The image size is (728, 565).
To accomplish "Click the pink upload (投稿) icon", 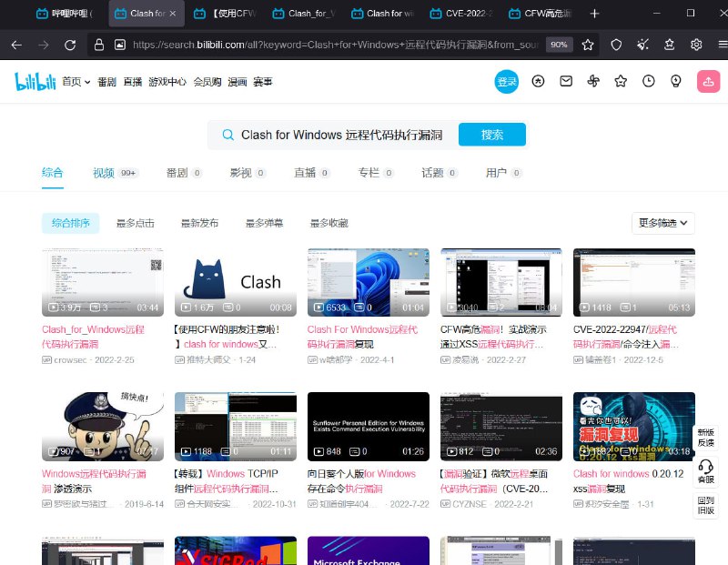I will click(708, 81).
